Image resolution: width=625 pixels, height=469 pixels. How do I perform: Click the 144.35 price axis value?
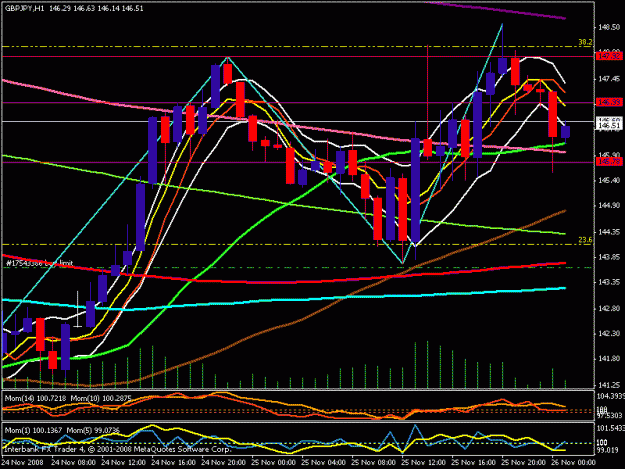pyautogui.click(x=609, y=232)
